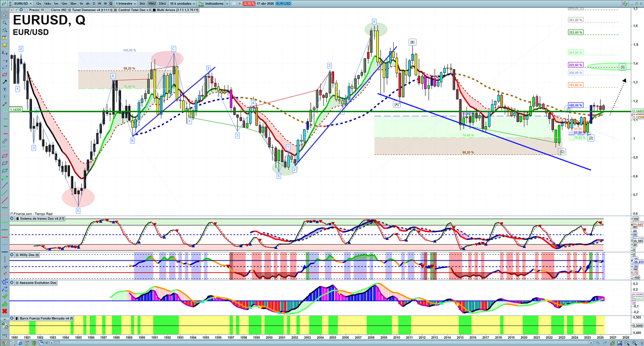Viewport: 644px width, 346px height.
Task: Click the zoom-out magnifier in bottom bar
Action: [x=627, y=343]
